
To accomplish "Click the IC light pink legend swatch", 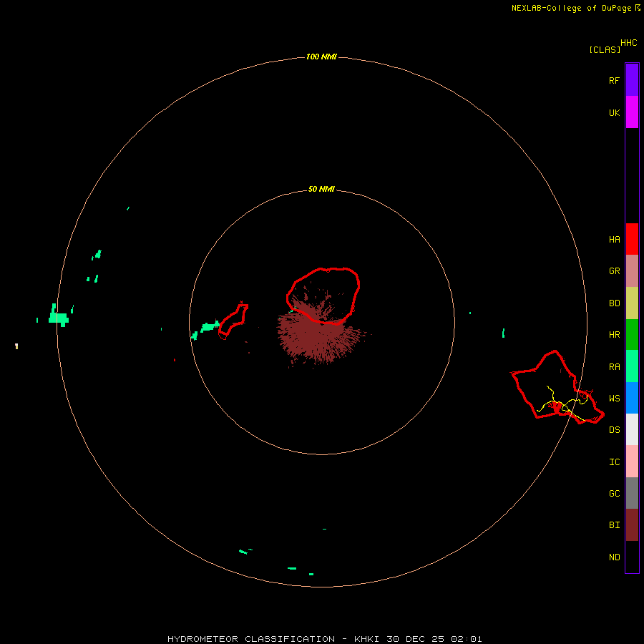I will coord(632,462).
